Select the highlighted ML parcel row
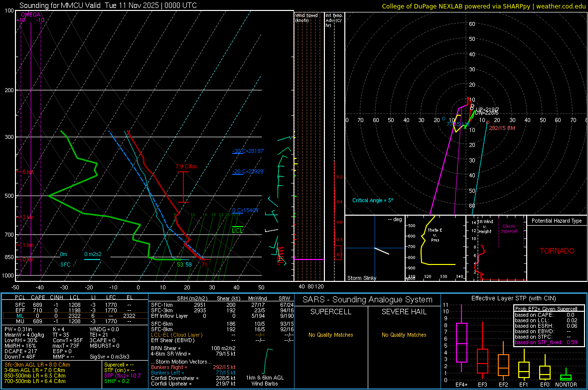The height and width of the screenshot is (390, 588). [75, 316]
